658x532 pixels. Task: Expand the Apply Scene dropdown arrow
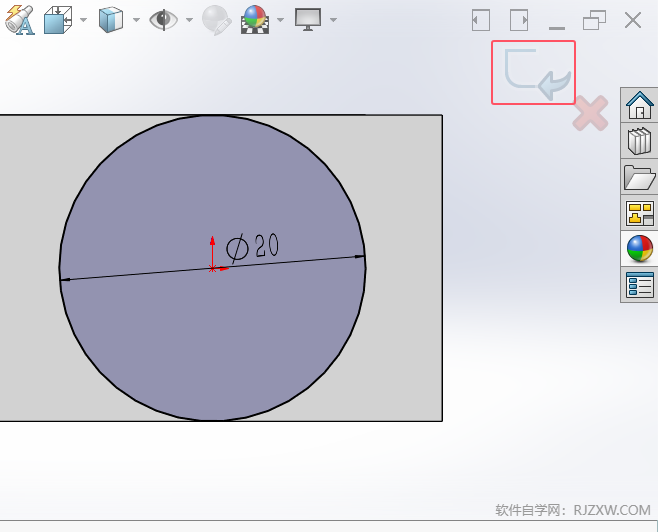click(x=280, y=20)
